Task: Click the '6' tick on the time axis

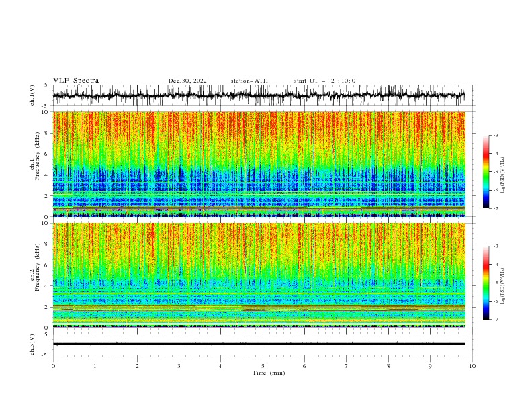Action: pyautogui.click(x=304, y=366)
